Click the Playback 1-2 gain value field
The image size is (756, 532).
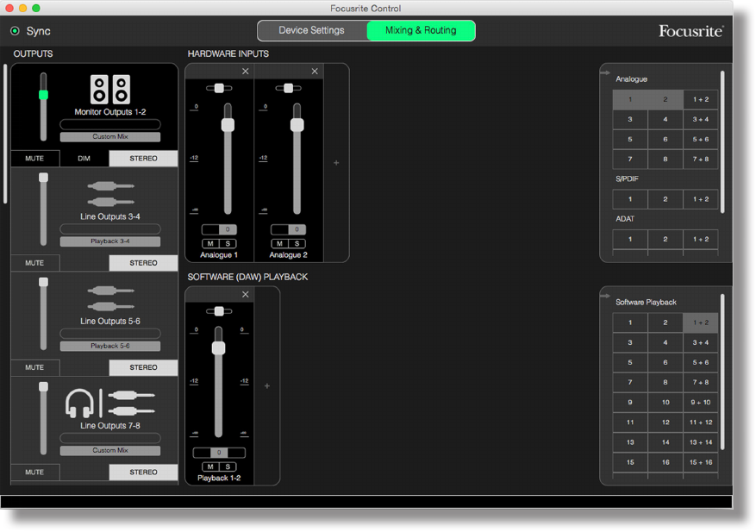(x=219, y=453)
